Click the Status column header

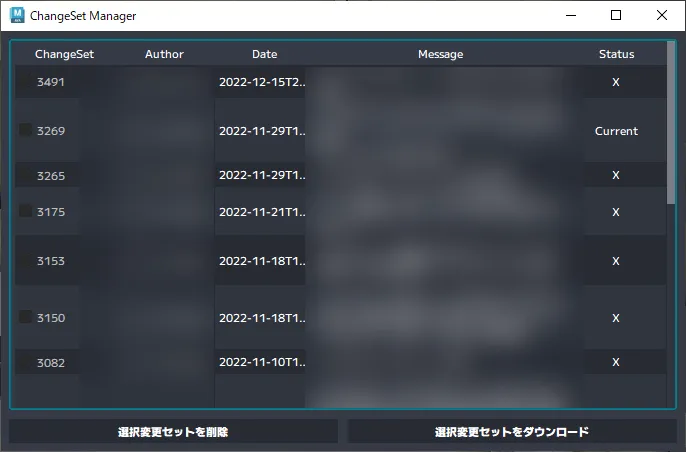click(x=616, y=54)
